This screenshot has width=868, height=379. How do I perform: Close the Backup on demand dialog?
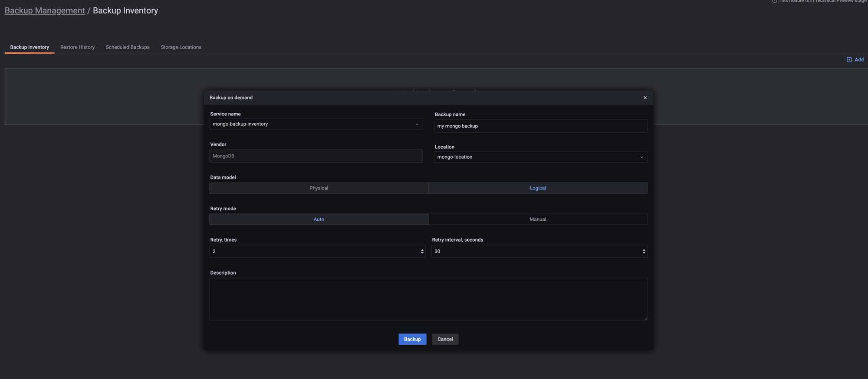645,98
